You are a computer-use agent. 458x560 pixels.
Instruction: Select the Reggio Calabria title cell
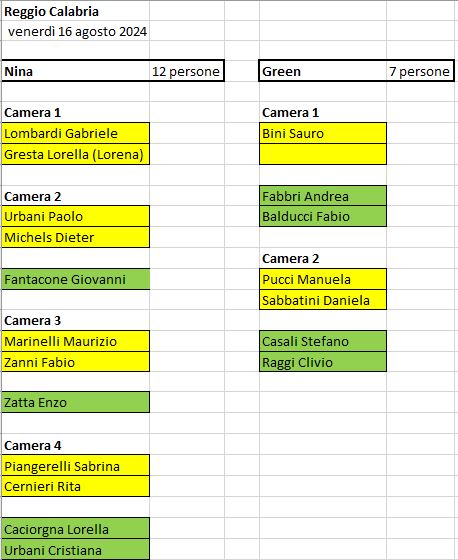[75, 11]
